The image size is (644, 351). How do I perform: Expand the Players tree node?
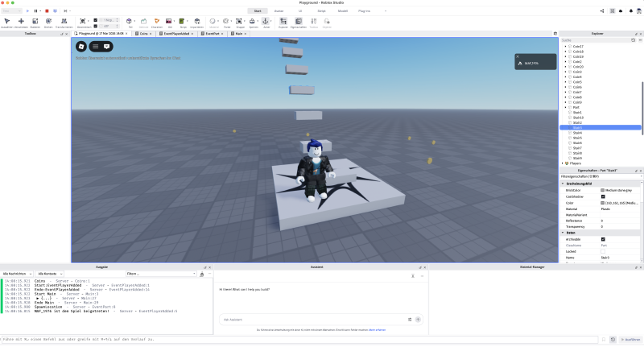tap(563, 163)
